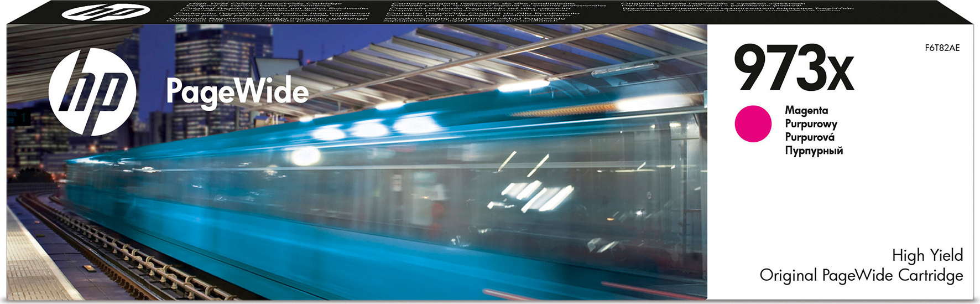The width and height of the screenshot is (980, 304).
Task: Click the Magenta color label
Action: click(806, 110)
